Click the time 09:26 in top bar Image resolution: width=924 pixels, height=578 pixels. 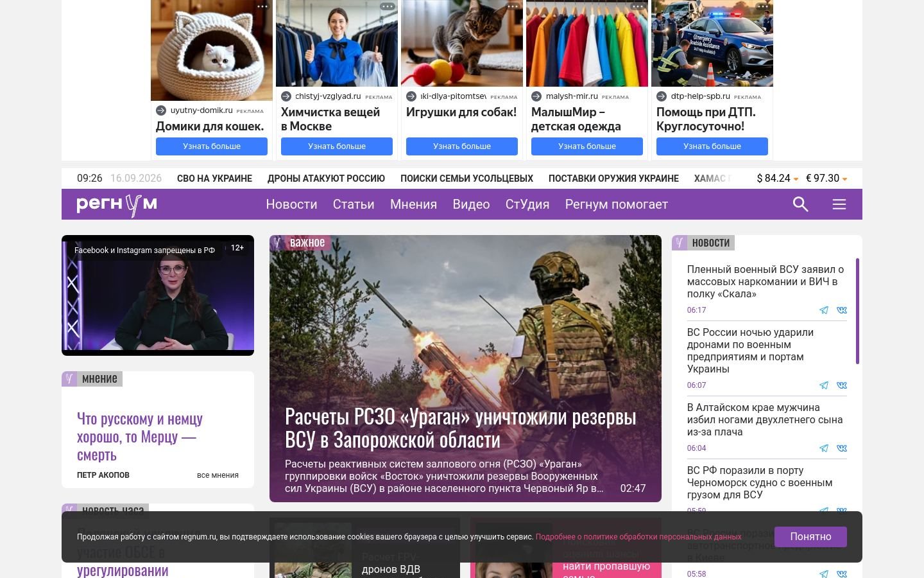(x=90, y=179)
